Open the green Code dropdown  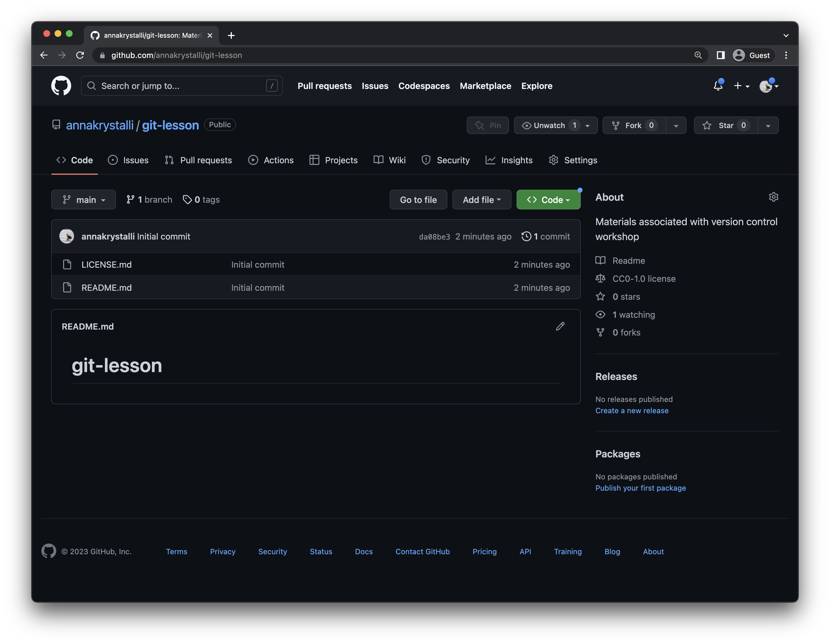tap(548, 200)
